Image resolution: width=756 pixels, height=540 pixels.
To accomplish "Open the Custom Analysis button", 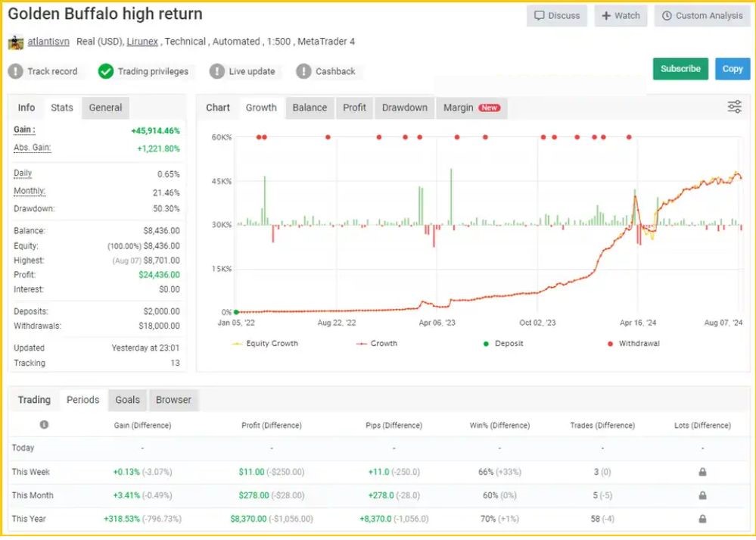I will [x=702, y=16].
